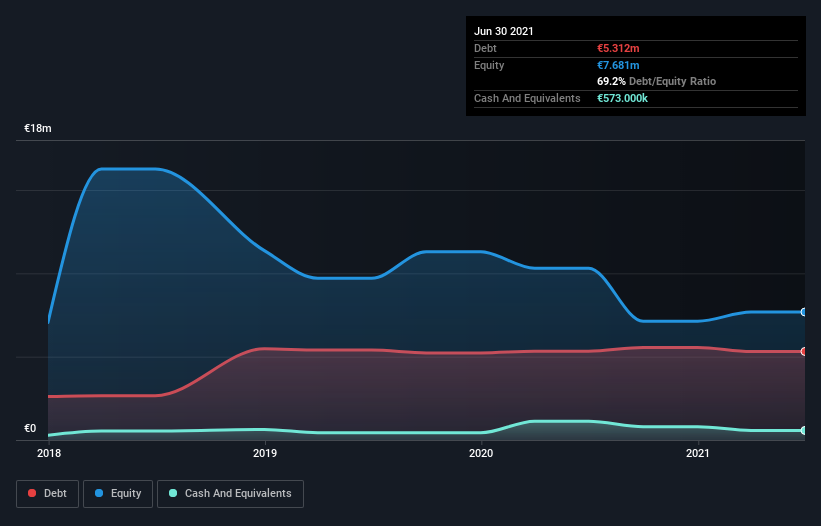The image size is (821, 526).
Task: Click the Cash And Equivalents tooltip label
Action: pos(527,98)
